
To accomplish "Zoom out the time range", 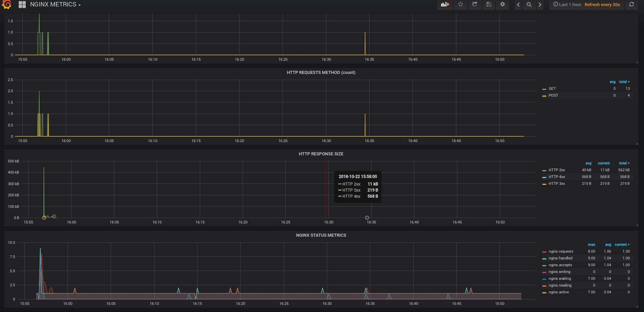I will tap(529, 4).
